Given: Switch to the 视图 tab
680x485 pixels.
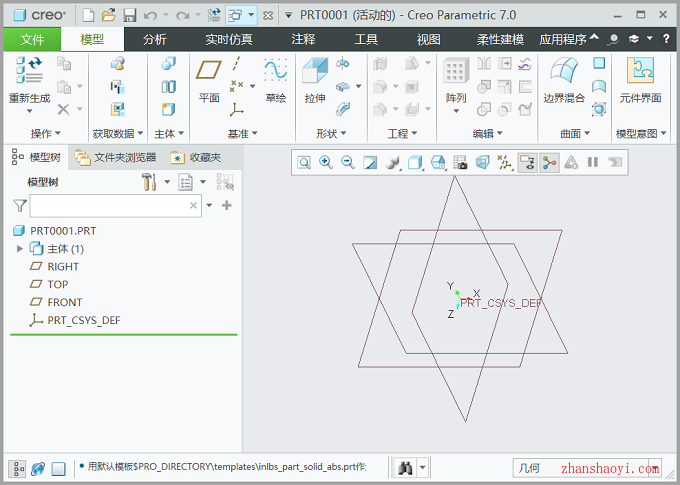Looking at the screenshot, I should tap(428, 39).
